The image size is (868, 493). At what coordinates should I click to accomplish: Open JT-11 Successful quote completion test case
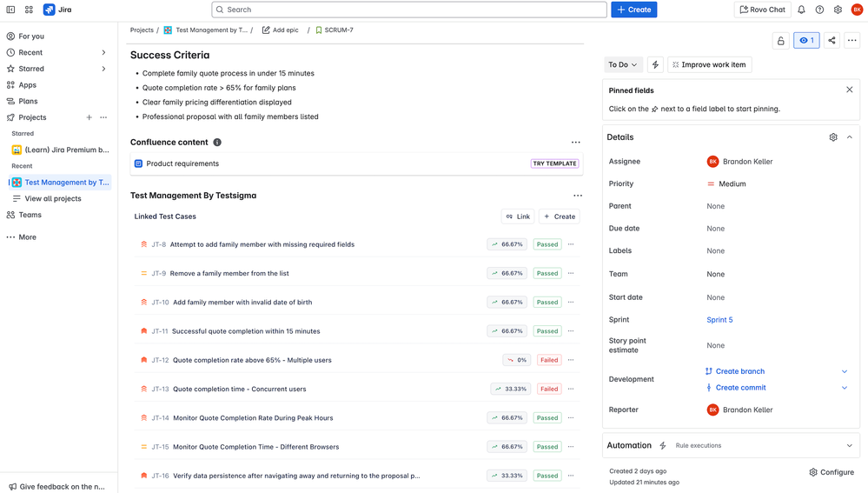coord(246,331)
